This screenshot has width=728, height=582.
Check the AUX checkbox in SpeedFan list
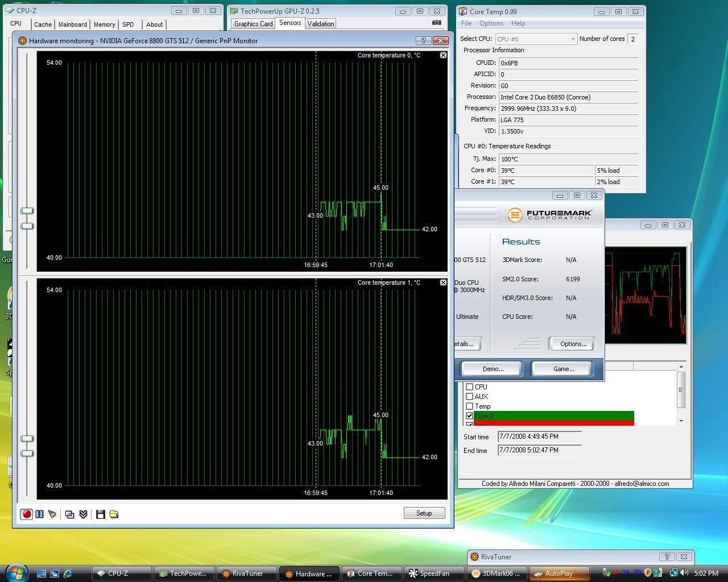(x=470, y=397)
